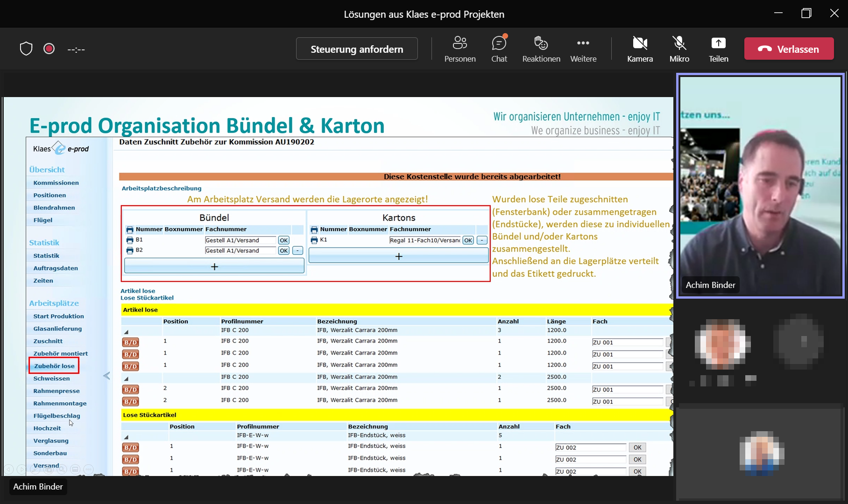Click the Klaes e-prod logo
848x504 pixels.
[x=61, y=148]
